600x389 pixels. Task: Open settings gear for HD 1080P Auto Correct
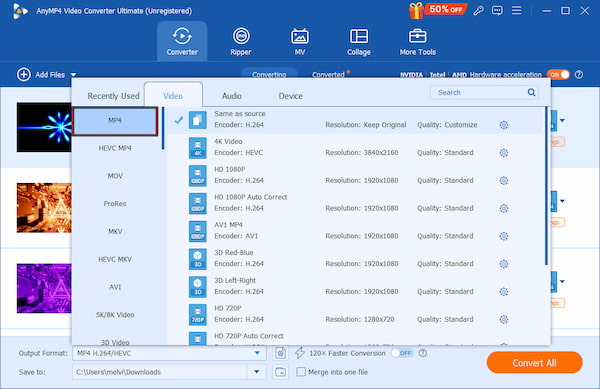click(x=504, y=208)
